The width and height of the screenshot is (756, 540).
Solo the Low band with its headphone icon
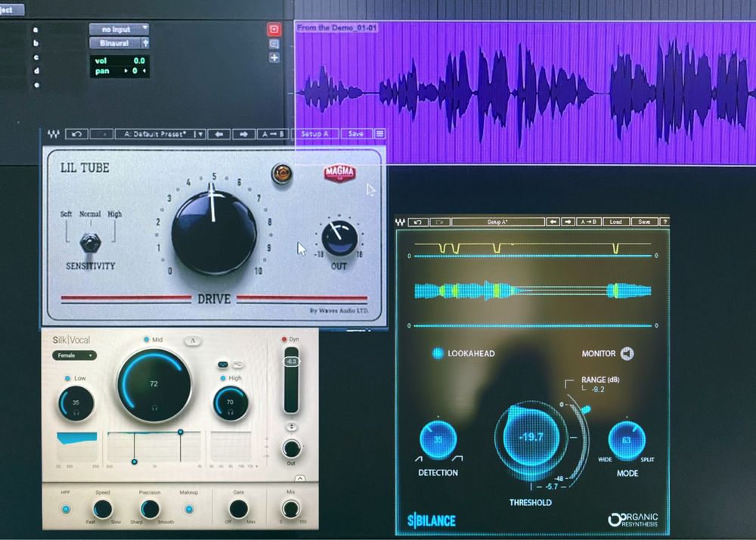click(x=76, y=413)
